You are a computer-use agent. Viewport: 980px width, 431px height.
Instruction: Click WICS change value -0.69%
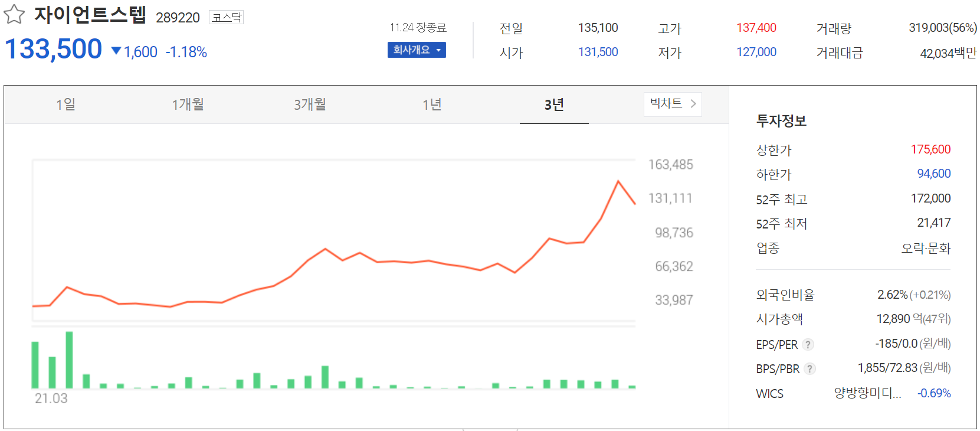pyautogui.click(x=934, y=393)
